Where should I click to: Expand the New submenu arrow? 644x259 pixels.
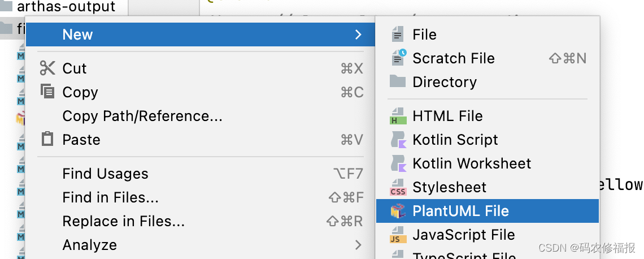pyautogui.click(x=358, y=34)
